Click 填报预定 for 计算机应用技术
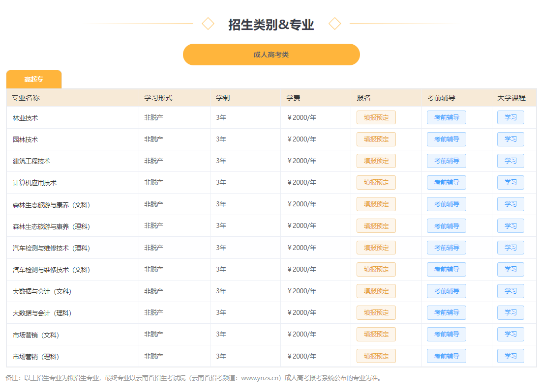This screenshot has height=392, width=540. pos(376,183)
